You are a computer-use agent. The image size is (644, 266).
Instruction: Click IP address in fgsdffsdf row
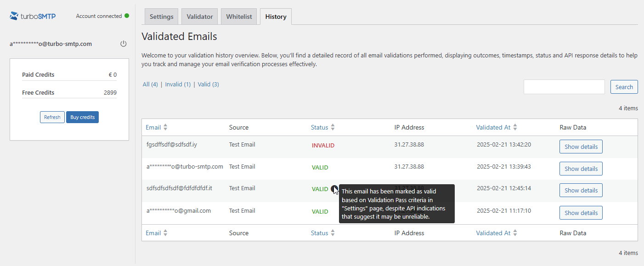tap(409, 144)
